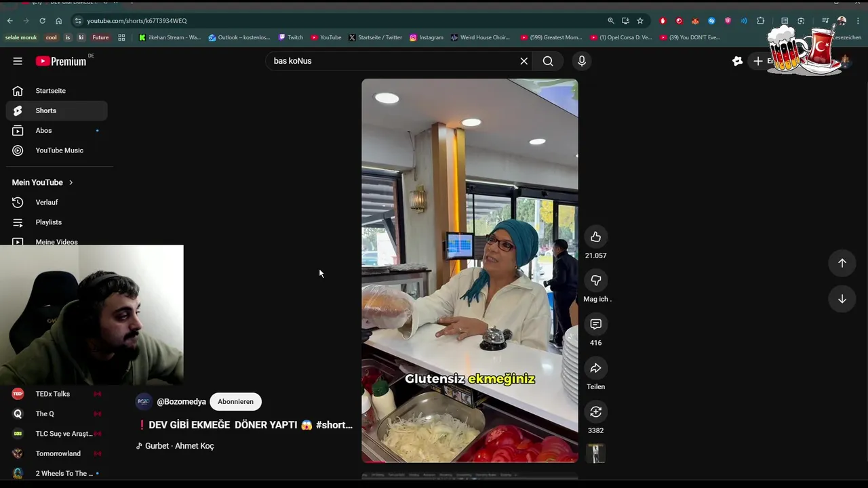Open TLC Suç ve Araşt... subscription
This screenshot has width=868, height=488.
click(x=57, y=434)
